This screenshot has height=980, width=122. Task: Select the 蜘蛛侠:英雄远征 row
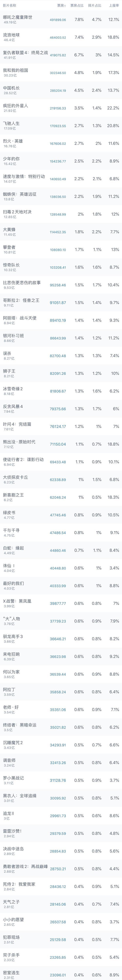(61, 197)
